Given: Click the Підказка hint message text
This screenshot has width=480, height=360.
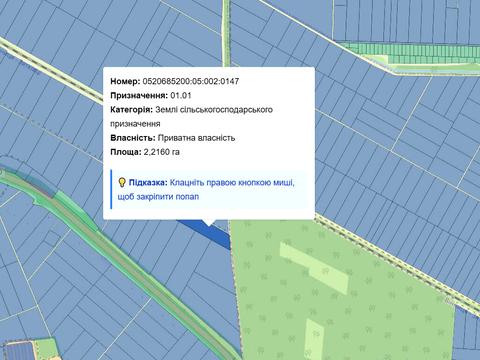Looking at the screenshot, I should (x=206, y=190).
